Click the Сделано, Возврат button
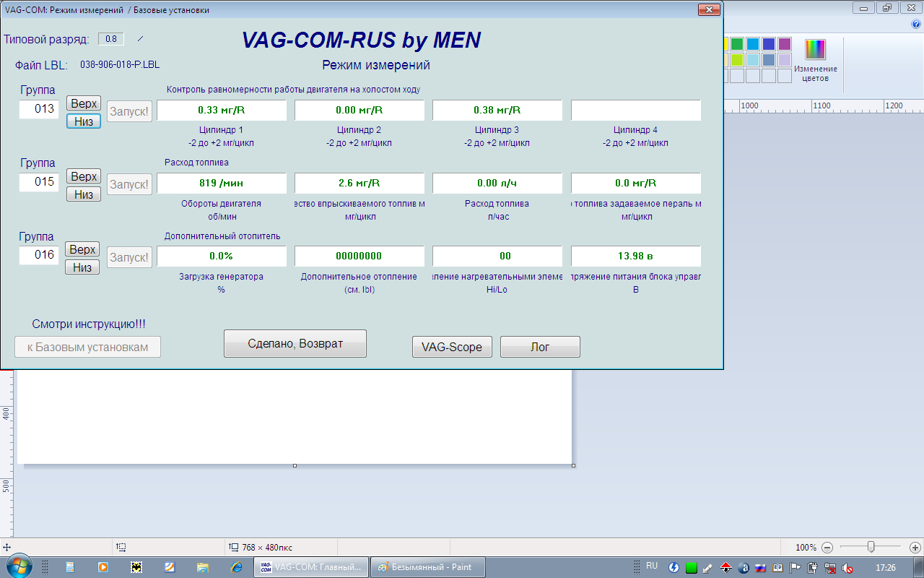Image resolution: width=924 pixels, height=578 pixels. click(295, 344)
